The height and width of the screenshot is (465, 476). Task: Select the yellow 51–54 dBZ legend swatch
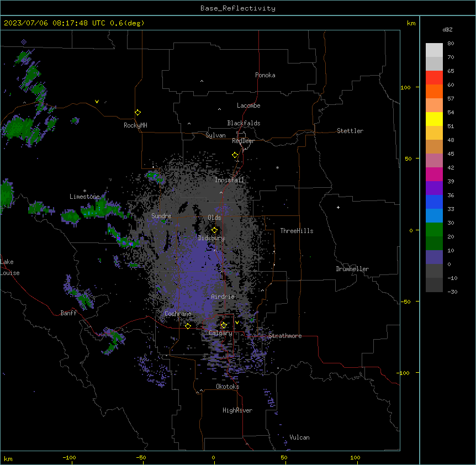tap(434, 119)
